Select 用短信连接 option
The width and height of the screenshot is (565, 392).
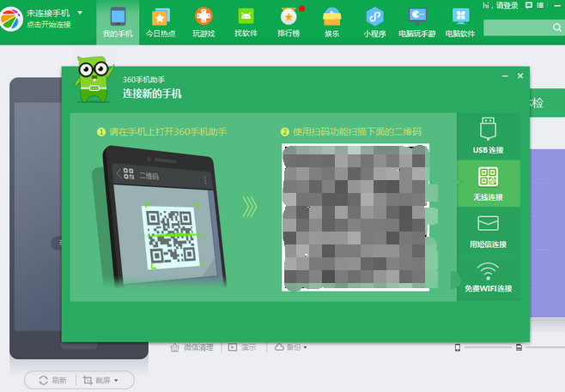click(489, 231)
